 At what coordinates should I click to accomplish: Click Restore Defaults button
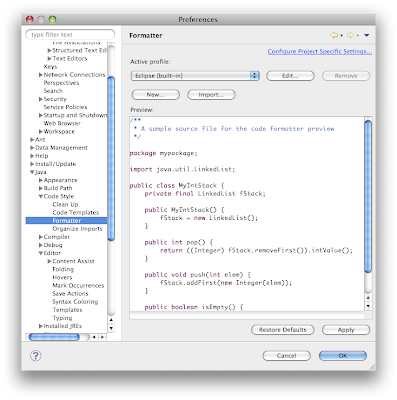pyautogui.click(x=282, y=330)
